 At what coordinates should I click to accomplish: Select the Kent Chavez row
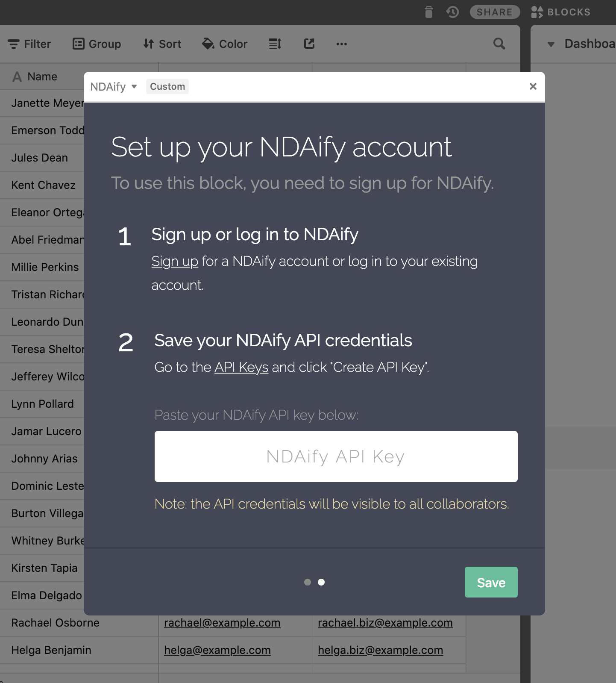coord(44,185)
